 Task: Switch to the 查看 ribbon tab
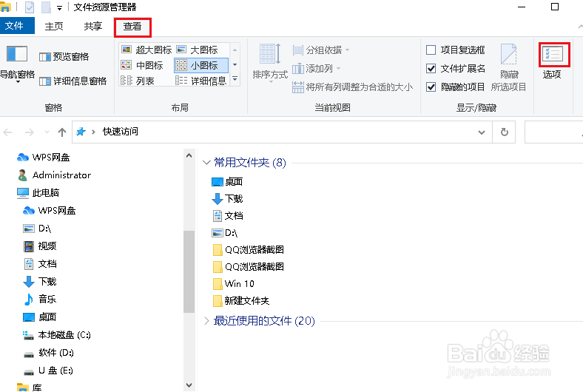click(x=132, y=27)
